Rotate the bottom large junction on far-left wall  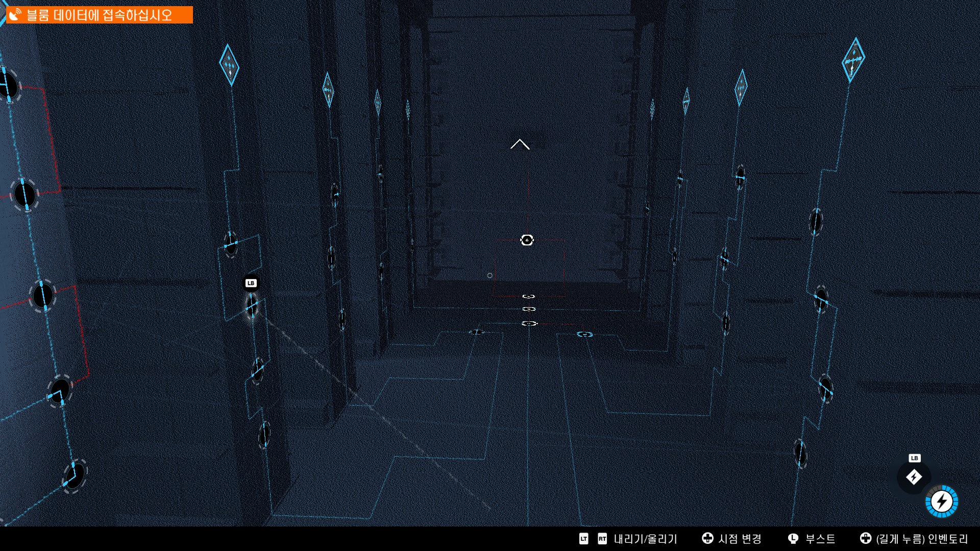coord(75,475)
